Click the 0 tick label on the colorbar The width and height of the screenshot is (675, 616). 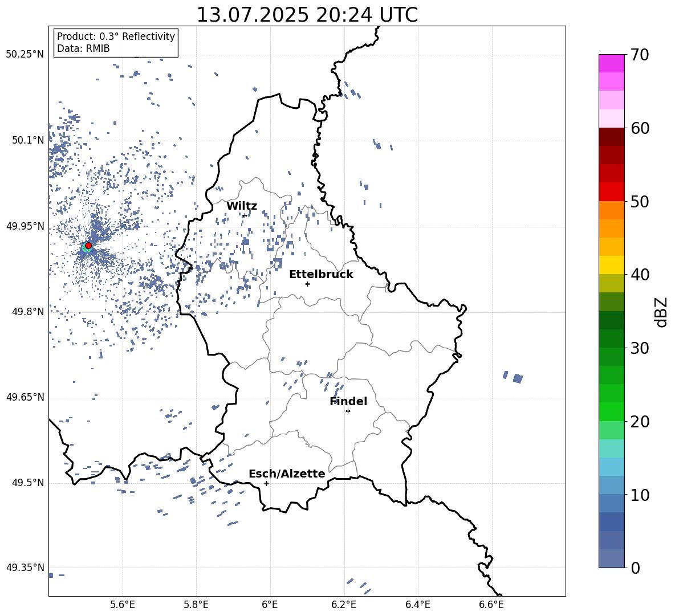pos(635,568)
